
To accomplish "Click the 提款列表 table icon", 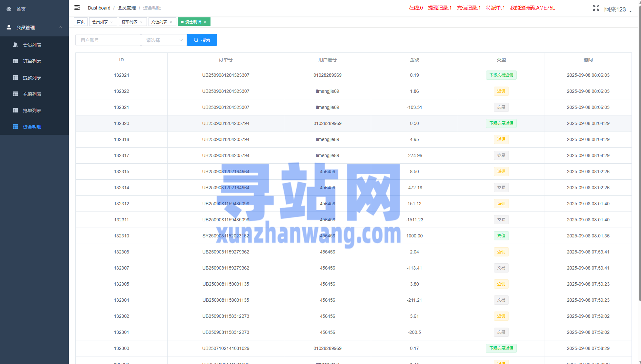I will tap(15, 77).
